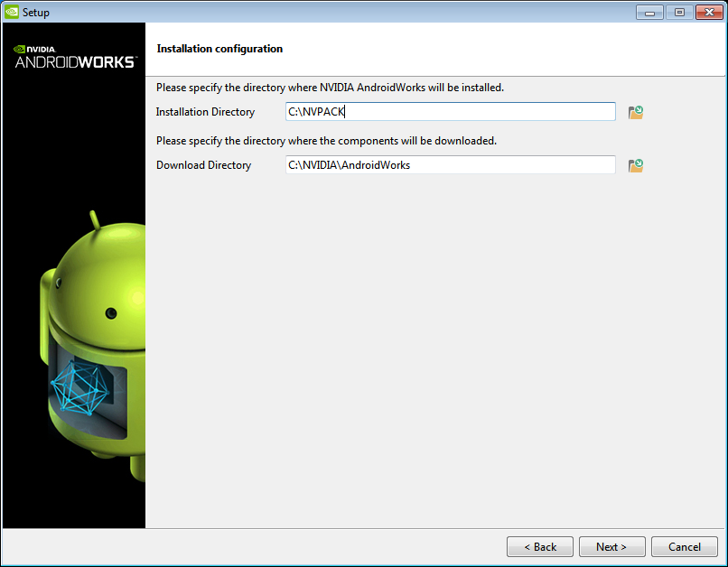Click the Setup title bar app icon
Image resolution: width=728 pixels, height=567 pixels.
coord(12,12)
